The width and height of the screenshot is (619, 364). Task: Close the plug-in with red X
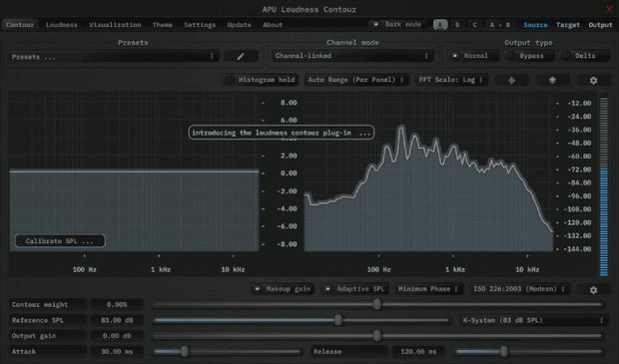609,9
